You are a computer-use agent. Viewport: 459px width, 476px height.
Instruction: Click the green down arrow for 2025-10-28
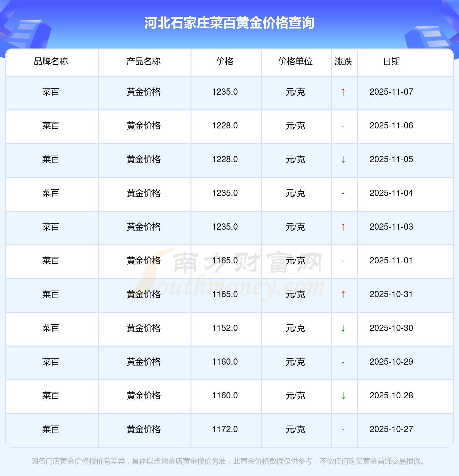pyautogui.click(x=343, y=396)
